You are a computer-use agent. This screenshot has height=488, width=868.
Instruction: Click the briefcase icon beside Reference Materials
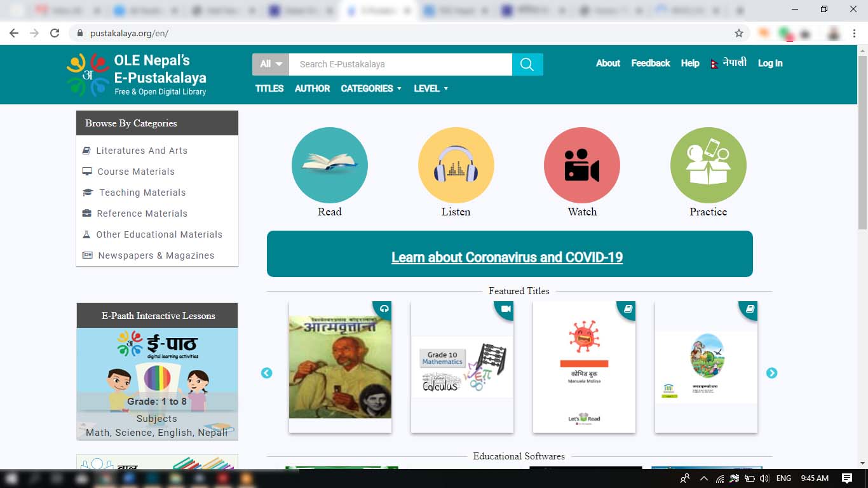(87, 213)
